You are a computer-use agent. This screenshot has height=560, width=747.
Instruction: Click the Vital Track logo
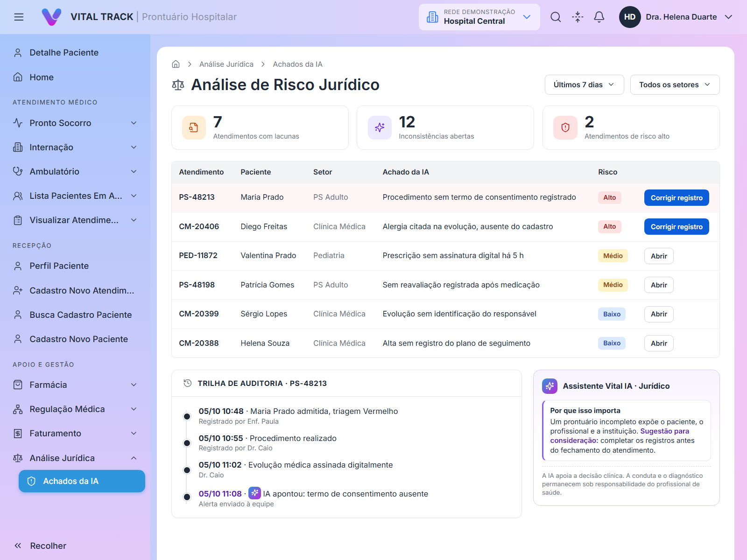tap(51, 17)
